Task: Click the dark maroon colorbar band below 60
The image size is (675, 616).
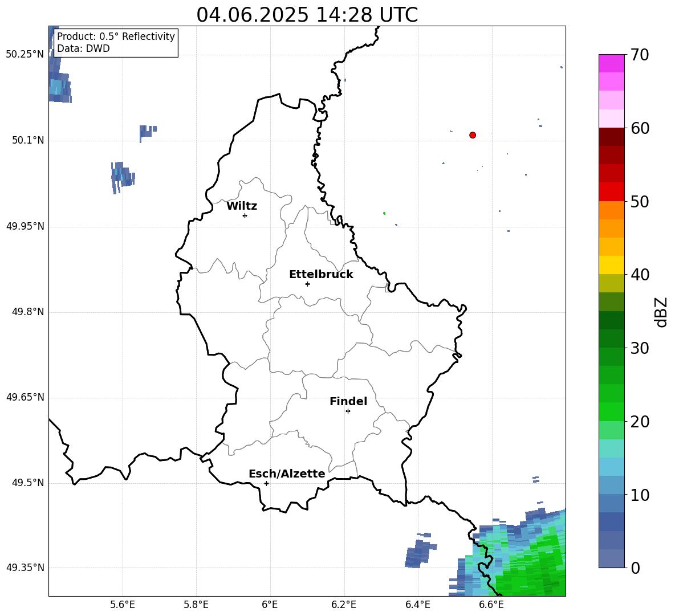Action: pos(611,137)
